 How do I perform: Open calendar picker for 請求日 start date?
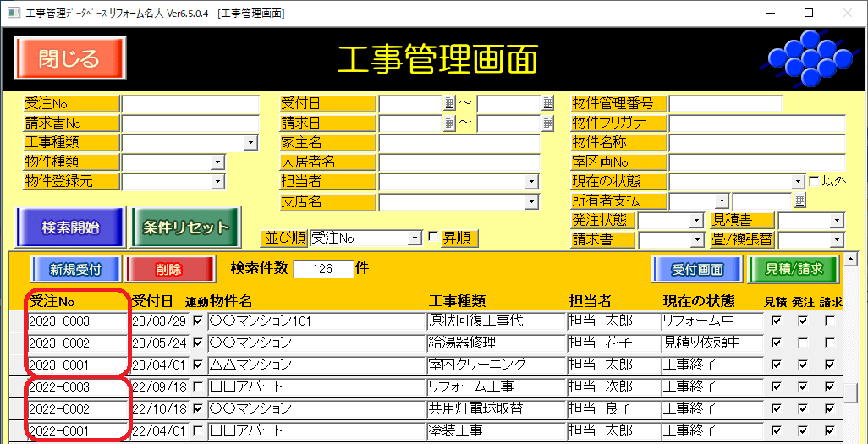coord(449,123)
